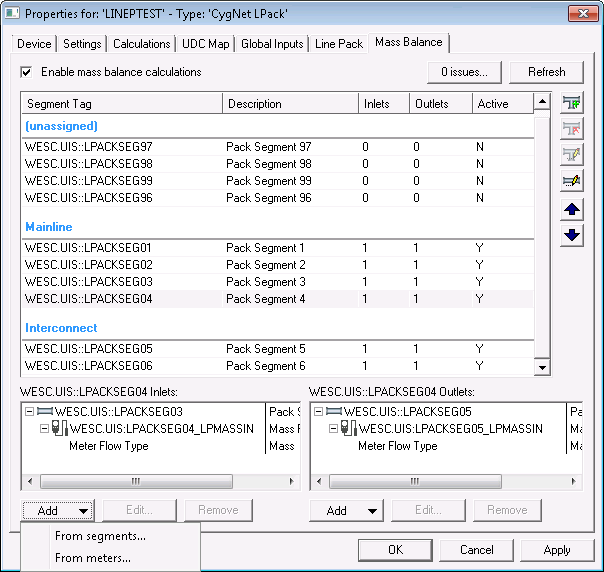This screenshot has width=604, height=572.
Task: Click the outlets Edit... button
Action: (x=428, y=510)
